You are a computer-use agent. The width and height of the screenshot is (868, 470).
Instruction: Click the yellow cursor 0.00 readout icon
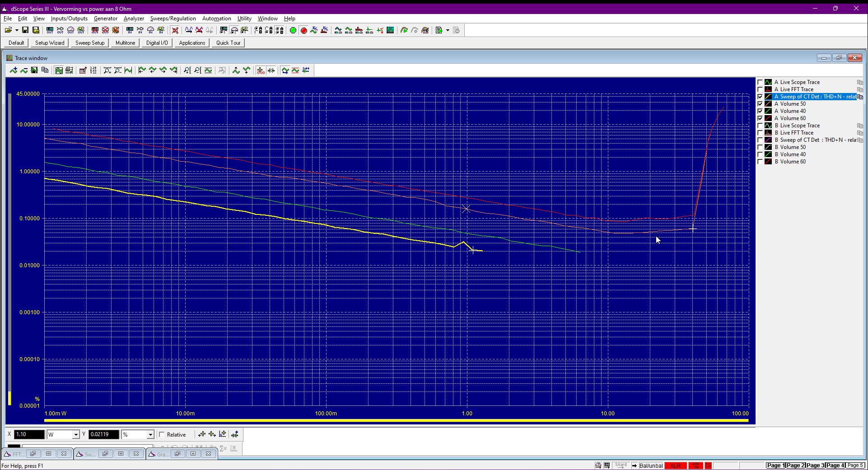261,70
